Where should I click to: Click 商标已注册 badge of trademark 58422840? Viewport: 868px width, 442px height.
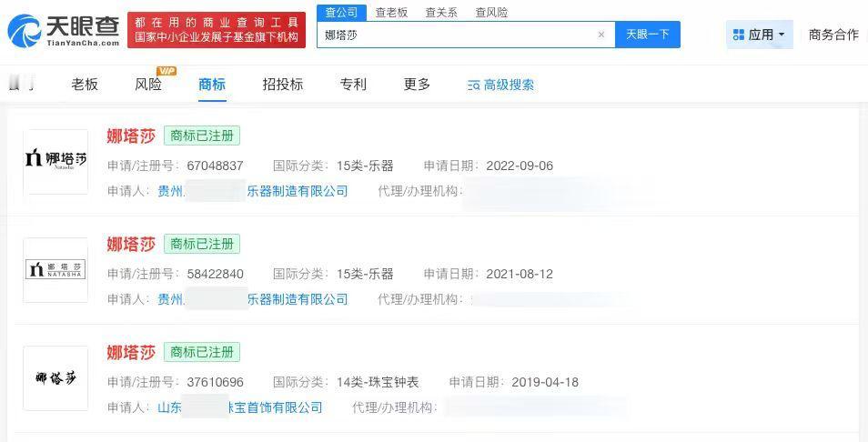pyautogui.click(x=202, y=244)
